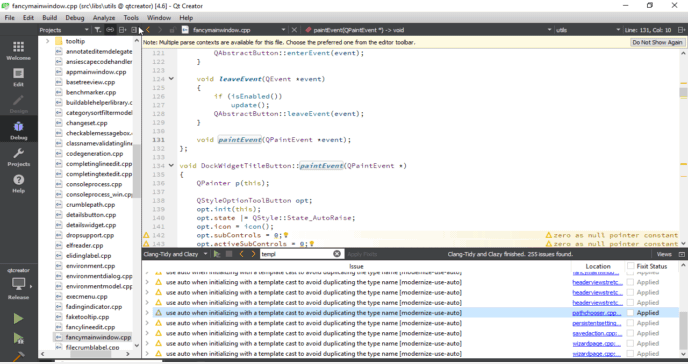This screenshot has height=364, width=688.
Task: Open the persistentsetting location link
Action: point(597,323)
